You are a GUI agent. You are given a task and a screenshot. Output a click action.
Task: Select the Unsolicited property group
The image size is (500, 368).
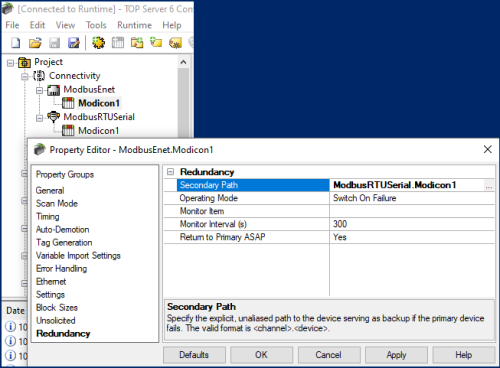56,321
